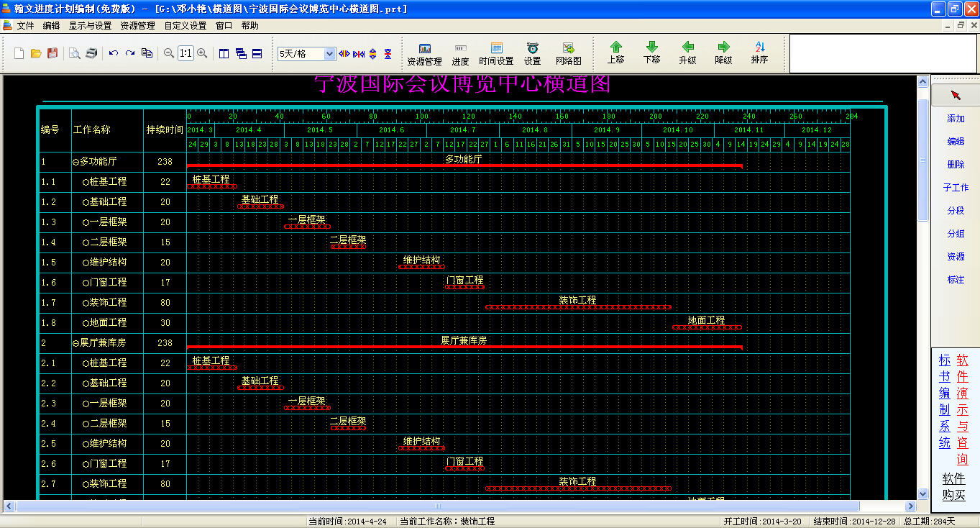Select row 2.6 门窗工程 in task list
Viewport: 980px width, 528px height.
pos(112,464)
